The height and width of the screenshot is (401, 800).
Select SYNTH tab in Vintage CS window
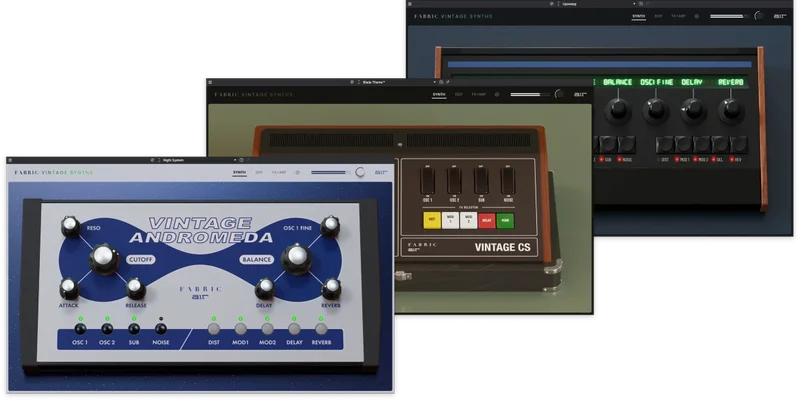439,94
